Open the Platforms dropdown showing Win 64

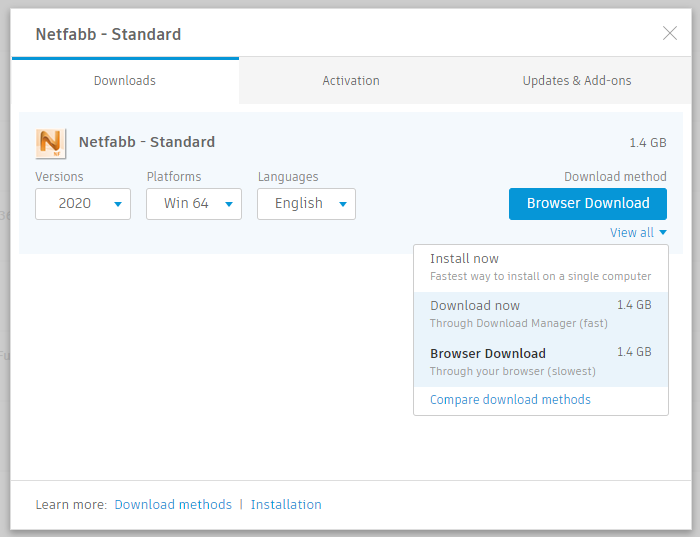click(194, 204)
